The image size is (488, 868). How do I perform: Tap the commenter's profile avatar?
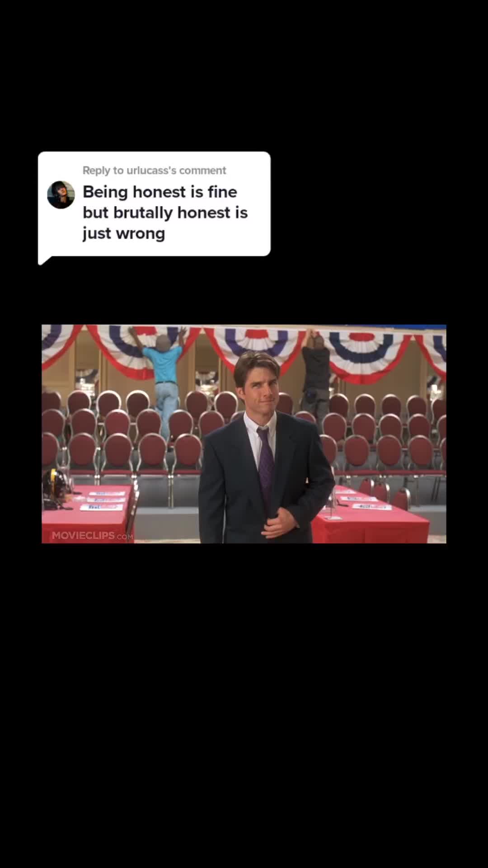(61, 195)
